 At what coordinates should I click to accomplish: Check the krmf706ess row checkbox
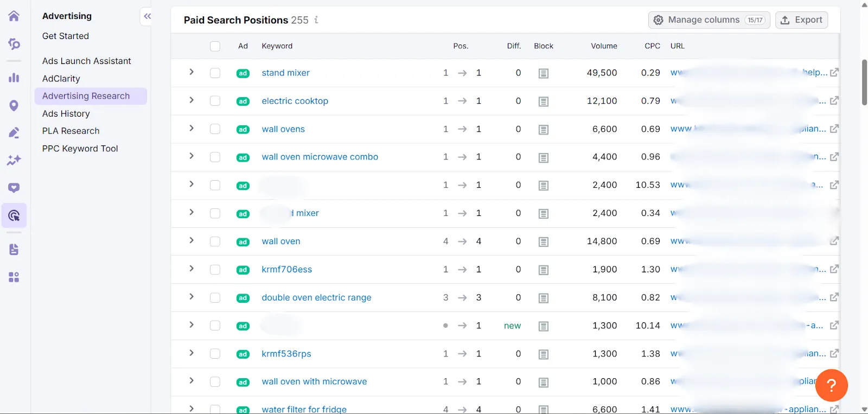pyautogui.click(x=215, y=270)
